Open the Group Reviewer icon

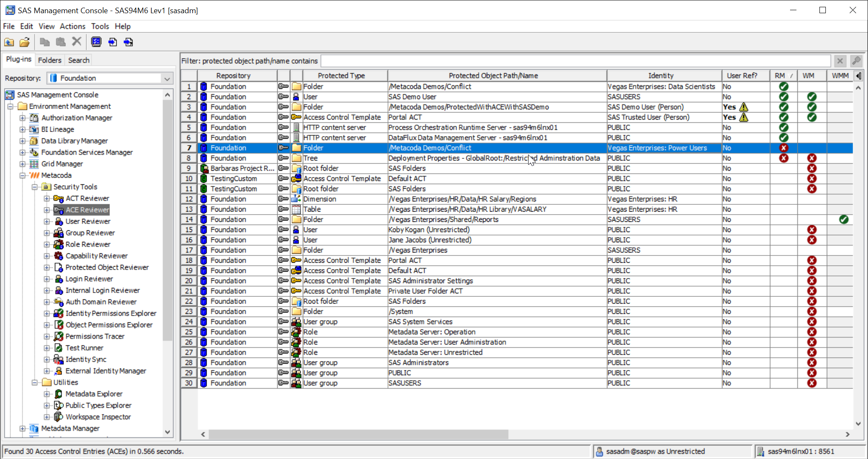[59, 233]
